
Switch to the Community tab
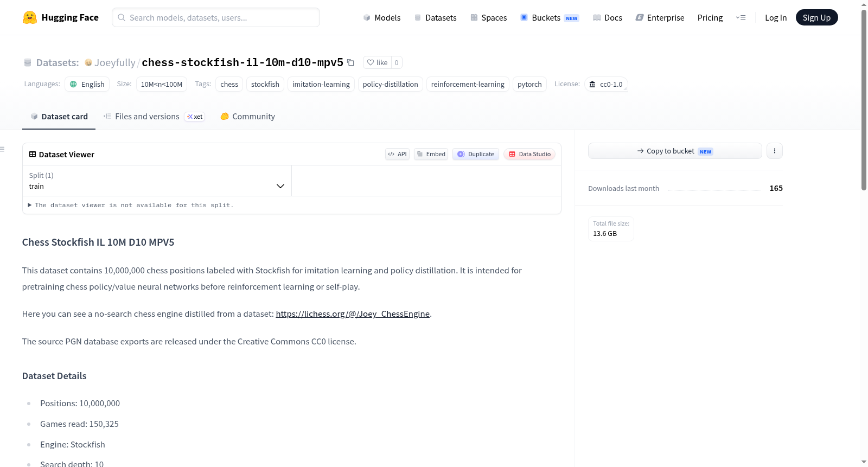[247, 117]
